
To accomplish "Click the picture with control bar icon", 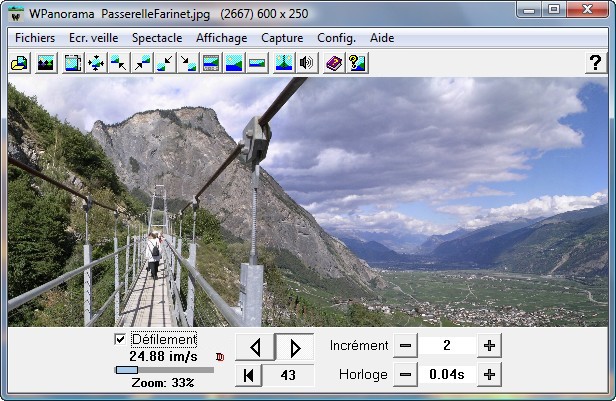I will pyautogui.click(x=211, y=63).
